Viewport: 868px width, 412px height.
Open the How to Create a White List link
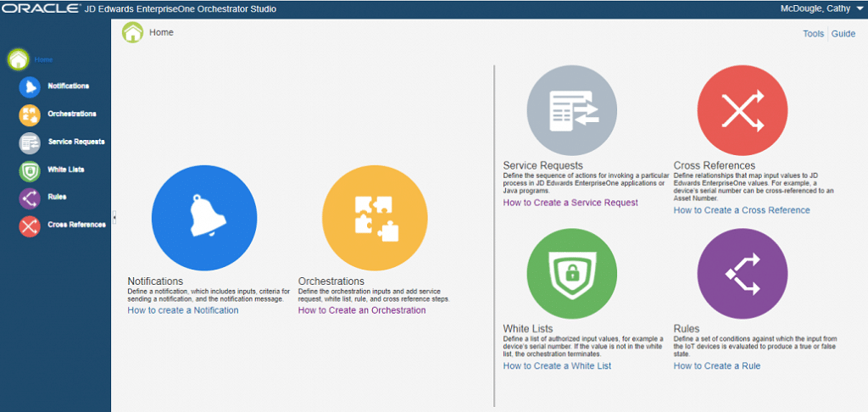(557, 366)
